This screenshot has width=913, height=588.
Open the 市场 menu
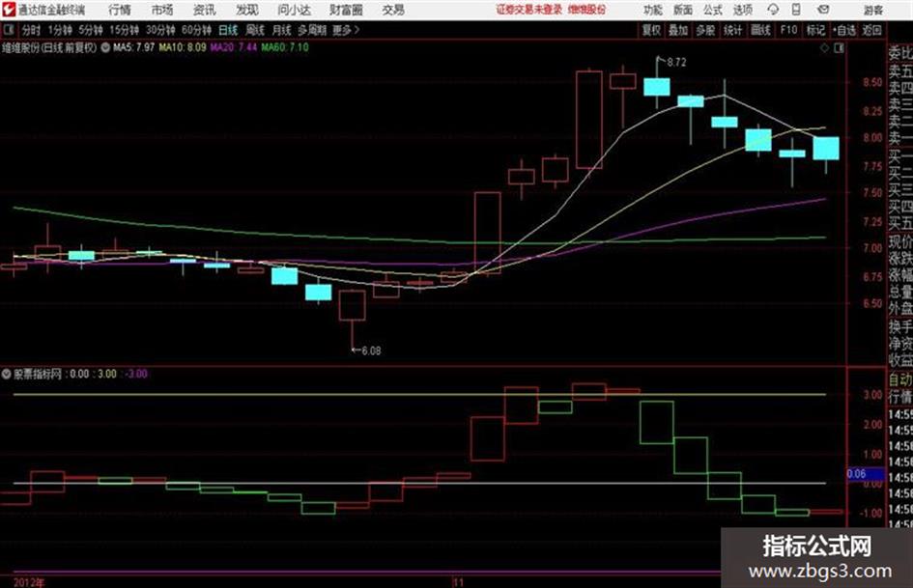click(162, 10)
